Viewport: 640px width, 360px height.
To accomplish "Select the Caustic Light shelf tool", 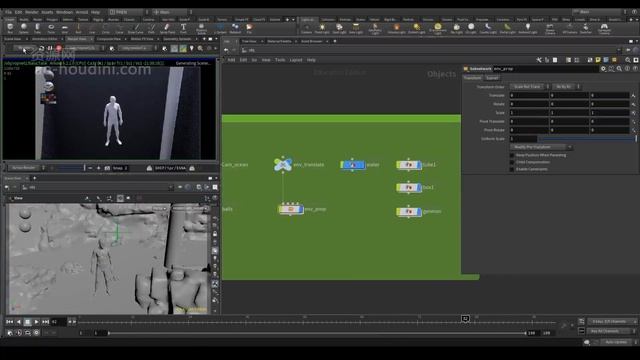I will (x=488, y=28).
